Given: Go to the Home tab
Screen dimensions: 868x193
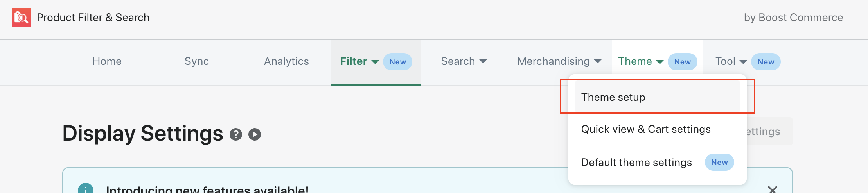Looking at the screenshot, I should click(x=107, y=61).
